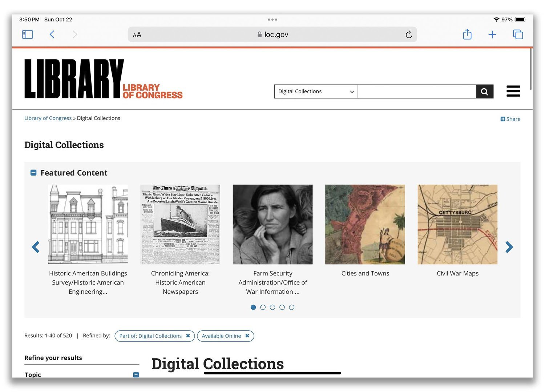Open the Safari sidebar panel
This screenshot has height=392, width=545.
(28, 34)
